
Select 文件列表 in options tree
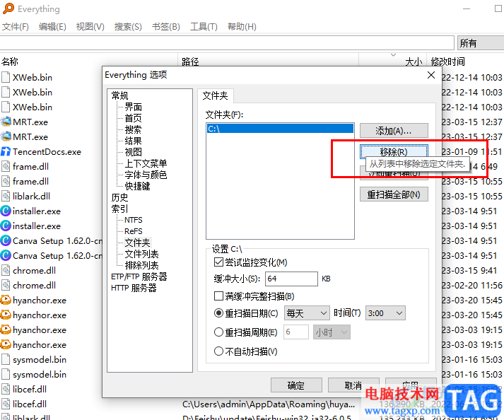tap(141, 254)
